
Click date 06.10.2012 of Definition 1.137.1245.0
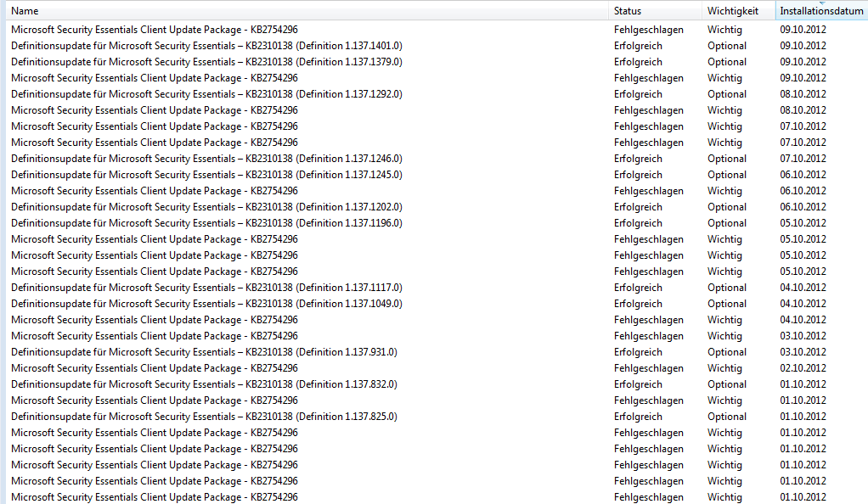coord(803,175)
